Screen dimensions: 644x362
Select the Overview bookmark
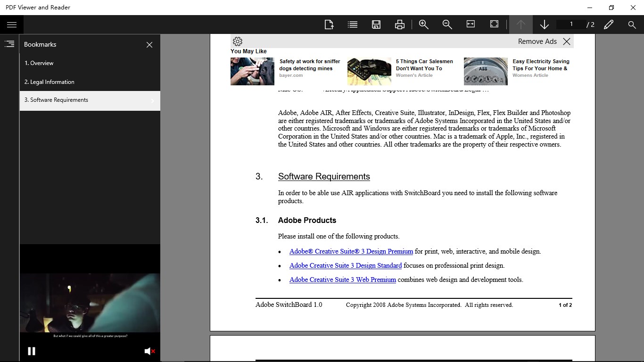(x=90, y=63)
